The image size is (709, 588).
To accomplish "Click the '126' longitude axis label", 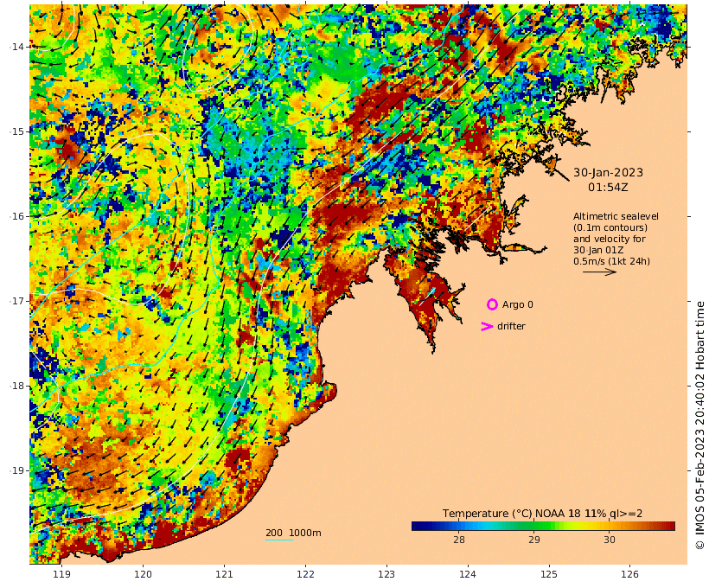I will pos(630,574).
